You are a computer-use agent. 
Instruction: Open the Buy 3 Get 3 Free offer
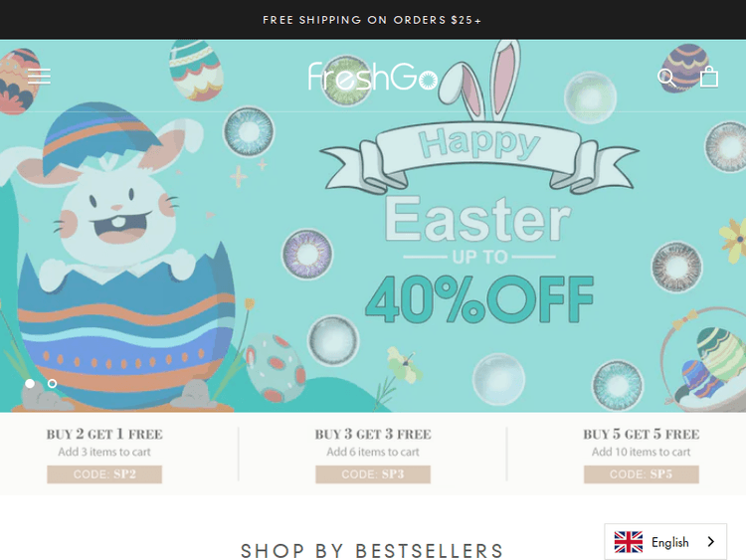click(x=373, y=435)
